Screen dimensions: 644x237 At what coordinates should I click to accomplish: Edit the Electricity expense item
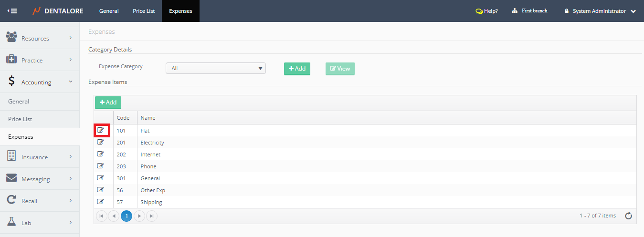[101, 142]
